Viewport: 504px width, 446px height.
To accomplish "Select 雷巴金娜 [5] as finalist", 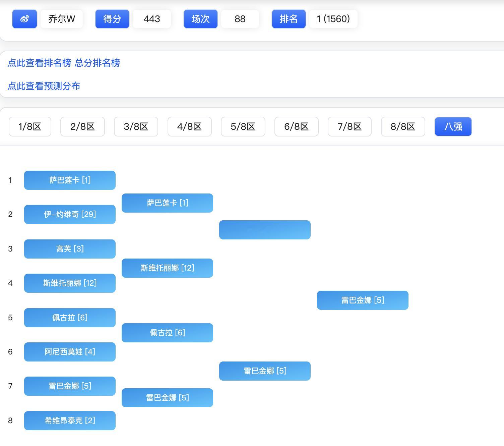I will point(363,300).
